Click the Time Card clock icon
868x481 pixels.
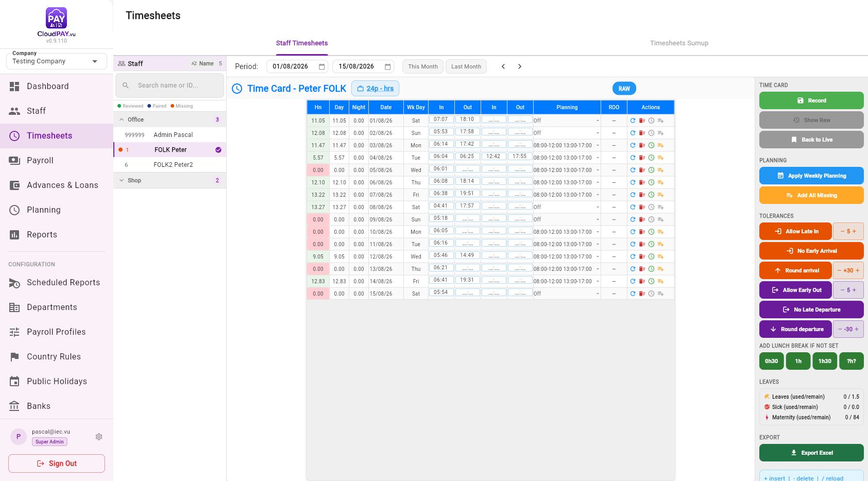(237, 89)
